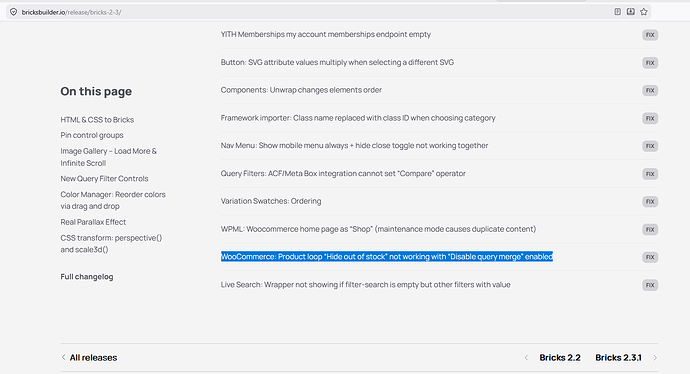The width and height of the screenshot is (690, 374).
Task: Click the install/save page icon in address bar
Action: tap(631, 12)
